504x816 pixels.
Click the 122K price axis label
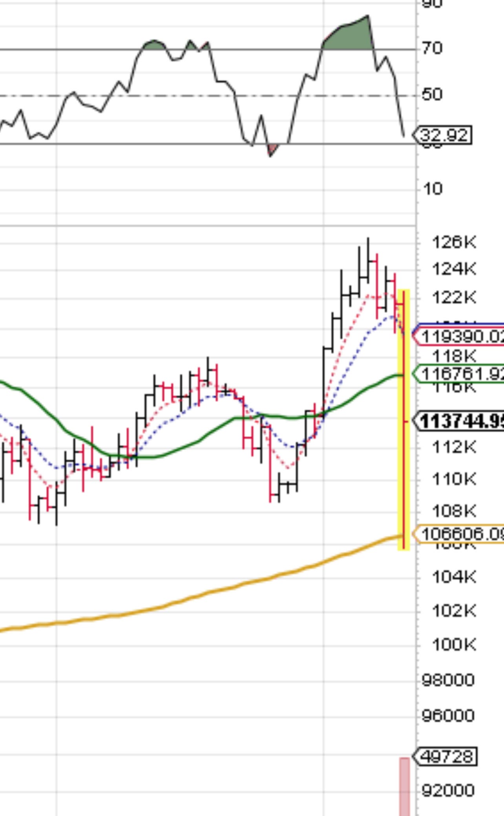(x=454, y=298)
